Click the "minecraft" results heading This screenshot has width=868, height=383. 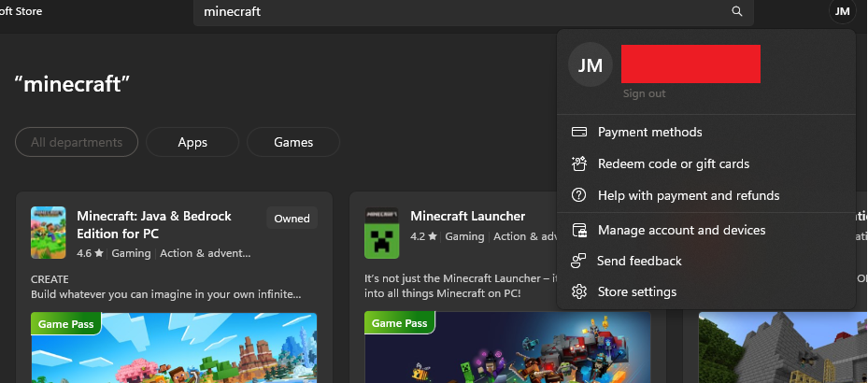tap(72, 84)
